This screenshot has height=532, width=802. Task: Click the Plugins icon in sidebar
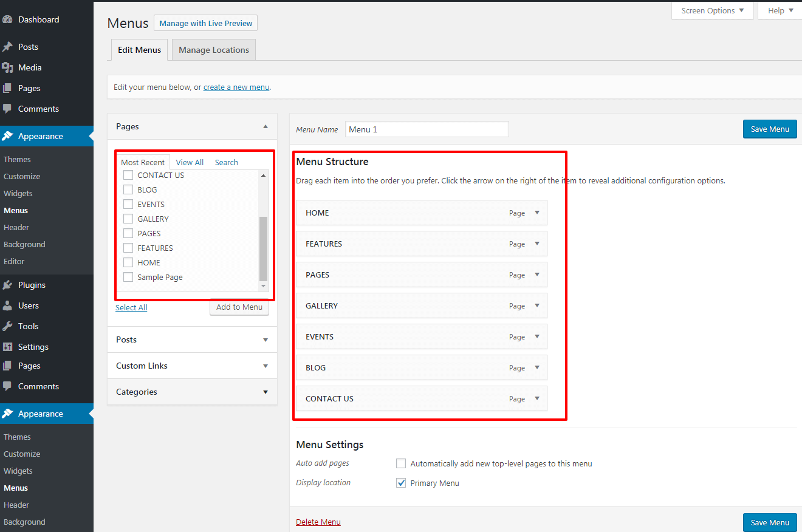pos(7,285)
